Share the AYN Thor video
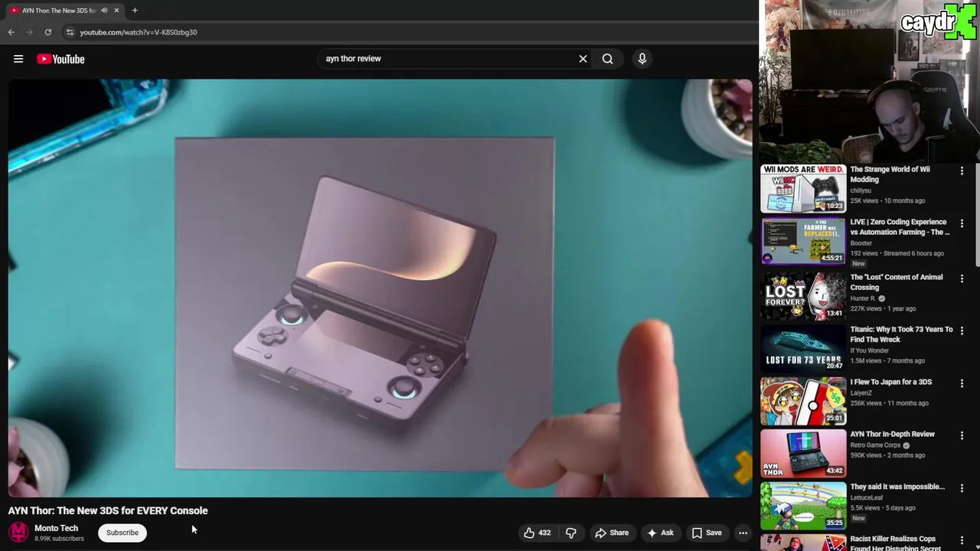The height and width of the screenshot is (551, 980). coord(612,533)
